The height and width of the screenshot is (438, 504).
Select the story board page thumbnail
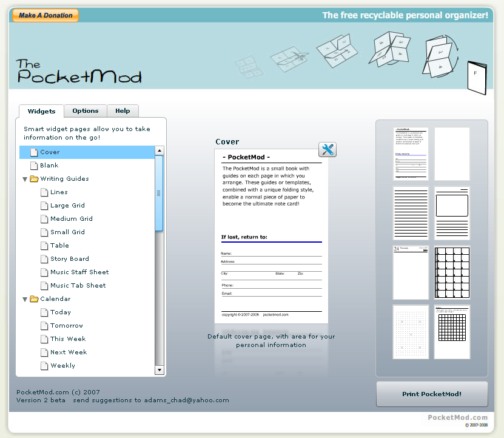tap(452, 213)
